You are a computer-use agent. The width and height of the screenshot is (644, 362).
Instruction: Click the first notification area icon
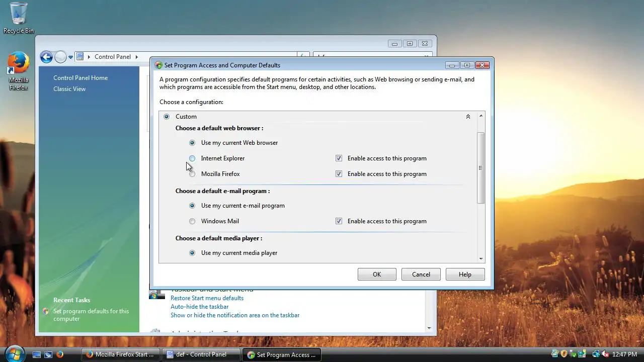(x=554, y=354)
